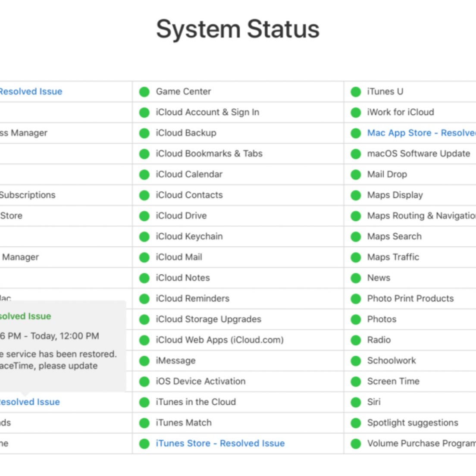Click the macOS Software Update entry
This screenshot has width=476, height=476.
coord(418,153)
